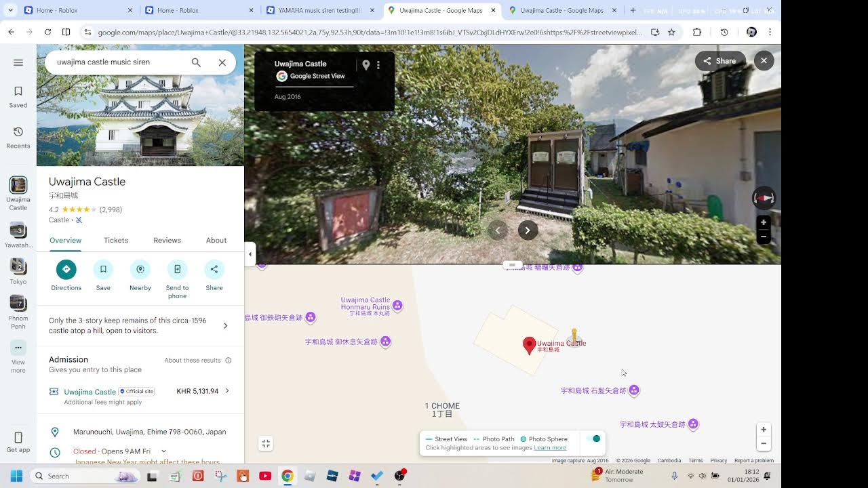Image resolution: width=868 pixels, height=488 pixels.
Task: Click the Street View location pin icon
Action: pos(366,65)
